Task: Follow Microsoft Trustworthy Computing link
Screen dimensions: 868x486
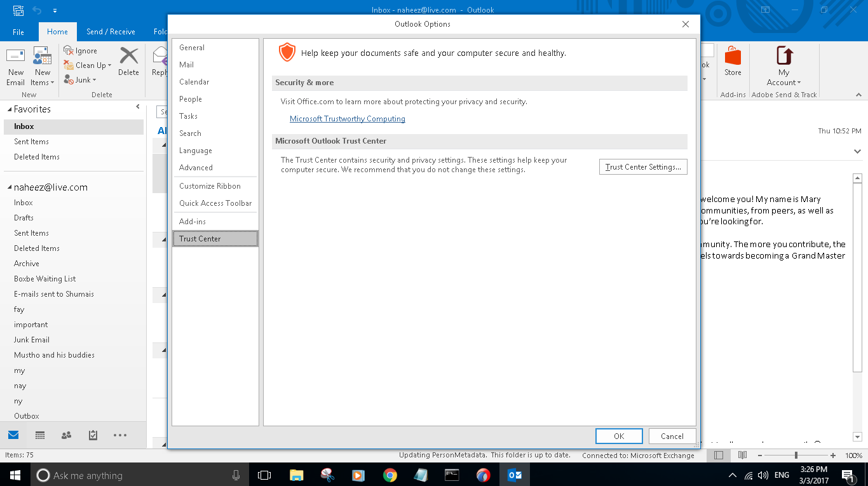Action: 348,119
